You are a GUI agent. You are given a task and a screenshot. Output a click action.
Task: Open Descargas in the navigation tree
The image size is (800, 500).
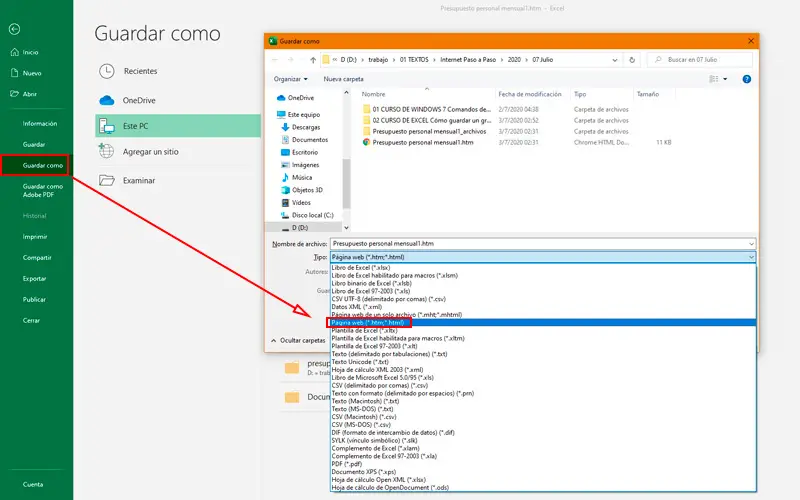click(301, 127)
